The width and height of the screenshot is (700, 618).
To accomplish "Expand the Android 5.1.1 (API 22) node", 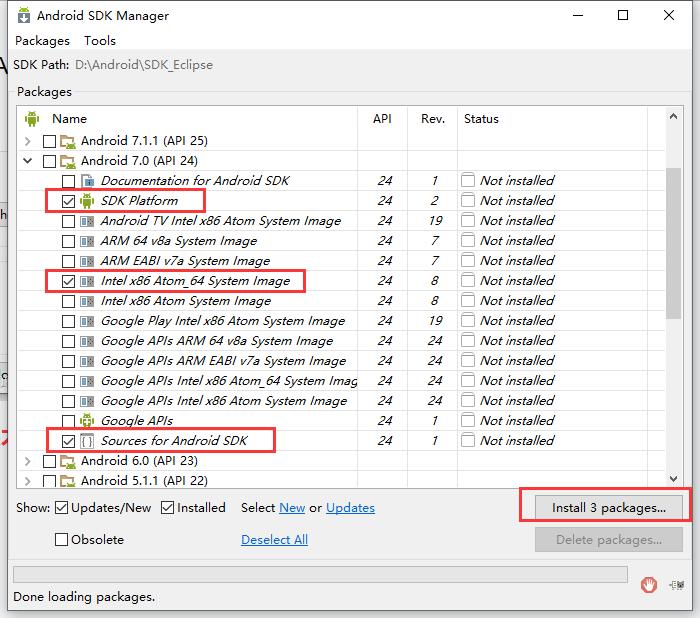I will (28, 481).
